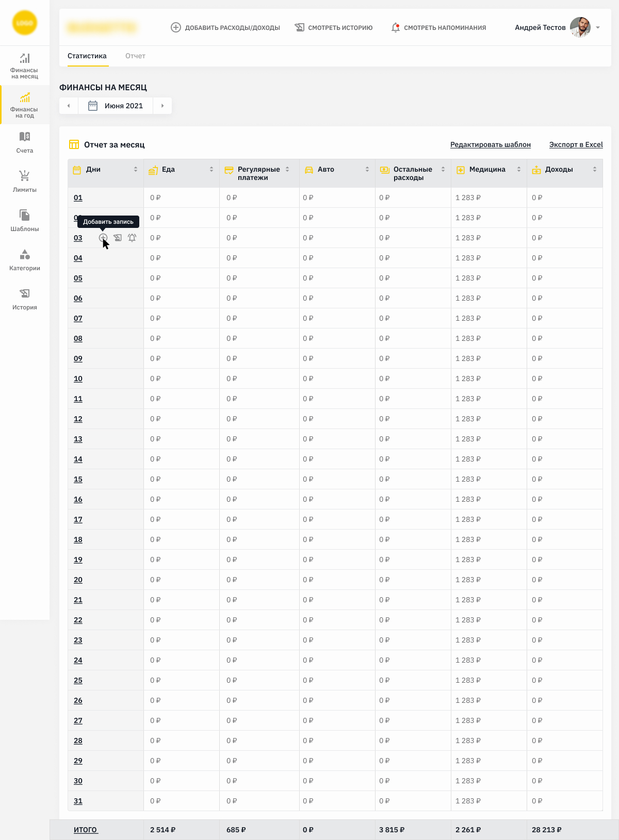Go to the Шаблоны sidebar section
619x840 pixels.
point(25,221)
